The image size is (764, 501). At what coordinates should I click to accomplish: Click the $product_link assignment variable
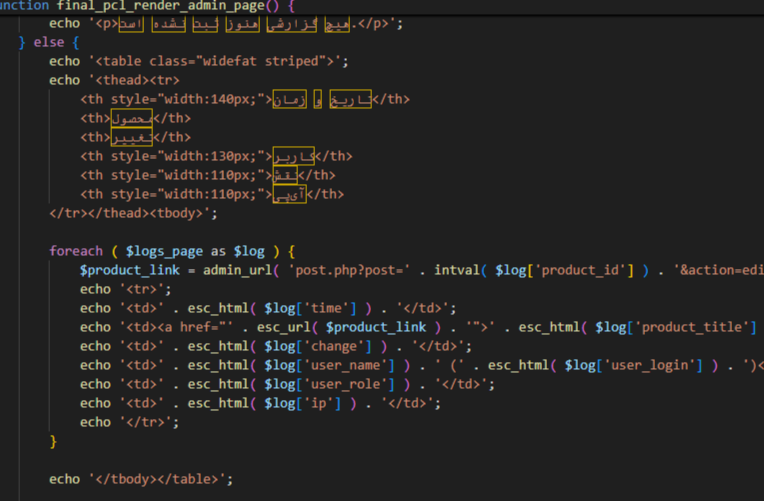coord(130,270)
